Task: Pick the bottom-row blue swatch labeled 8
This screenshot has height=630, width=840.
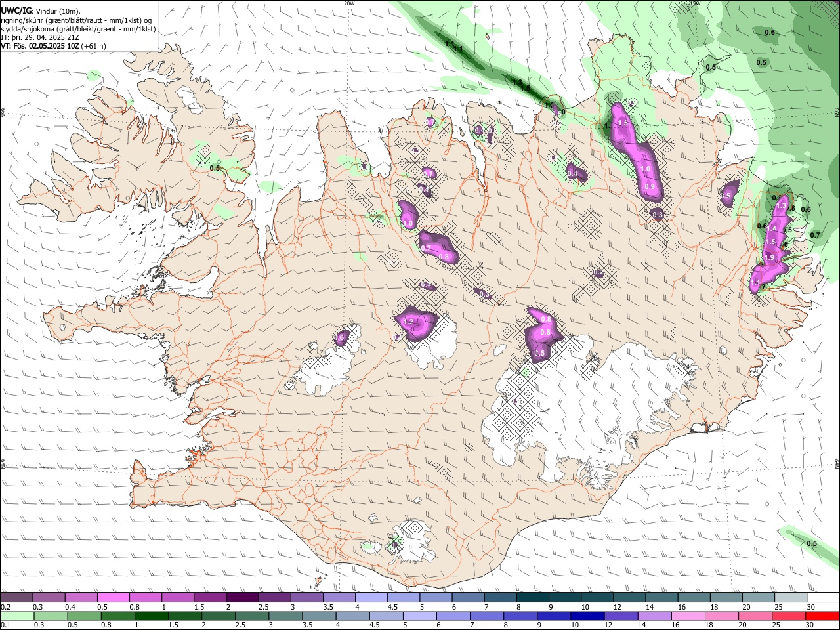Action: (520, 616)
